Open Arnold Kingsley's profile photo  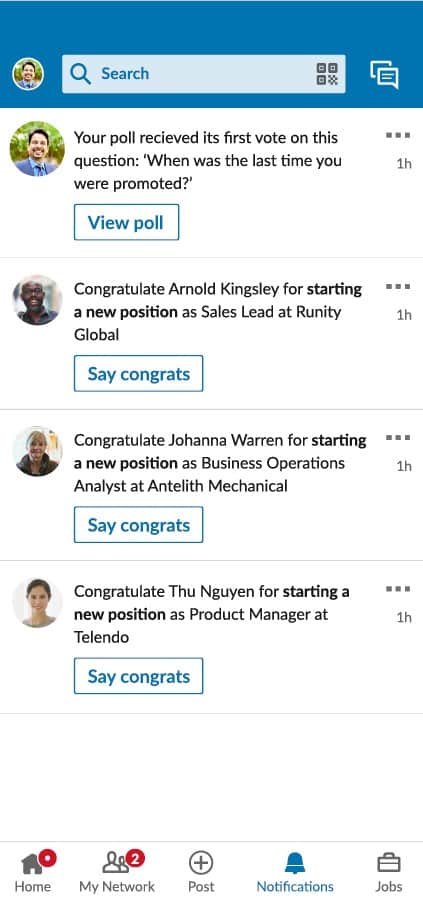pos(37,300)
